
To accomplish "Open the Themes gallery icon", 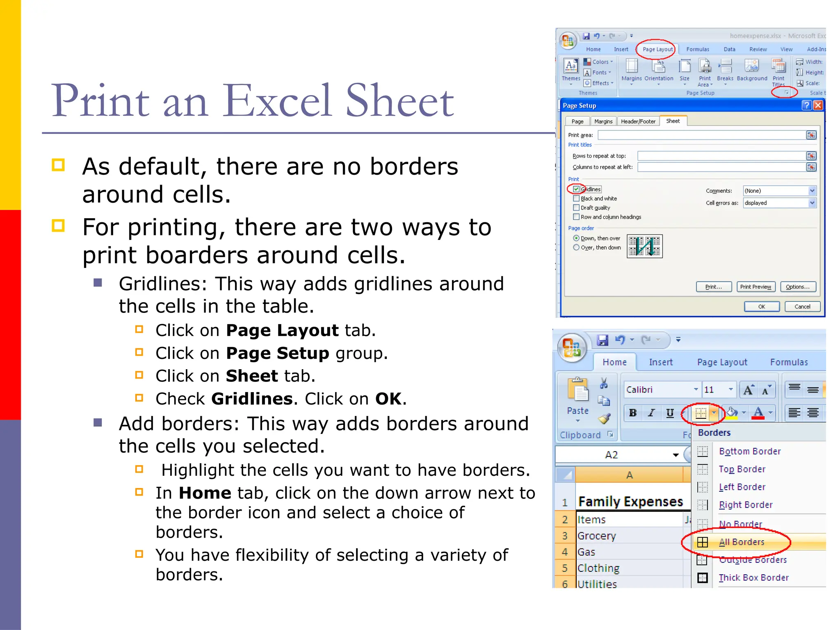I will coord(571,66).
